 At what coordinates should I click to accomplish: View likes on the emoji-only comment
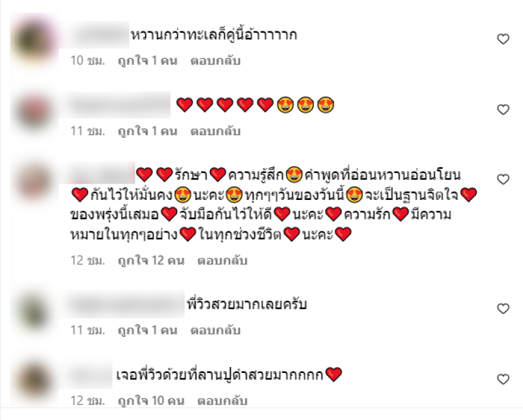pyautogui.click(x=148, y=131)
